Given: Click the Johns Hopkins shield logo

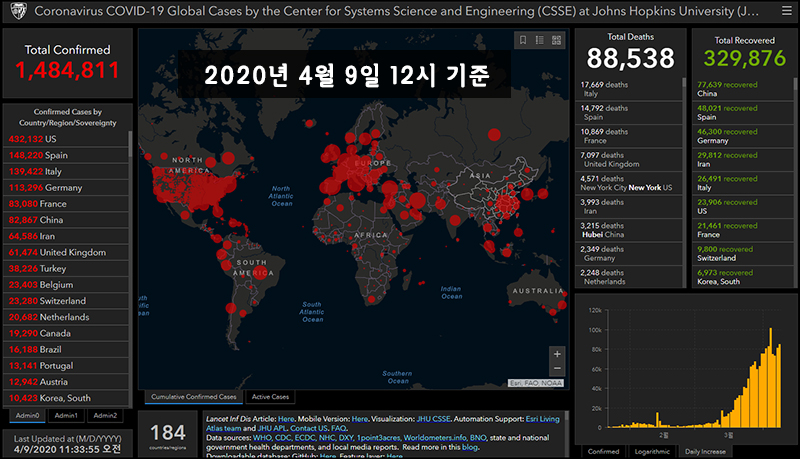Looking at the screenshot, I should point(18,11).
